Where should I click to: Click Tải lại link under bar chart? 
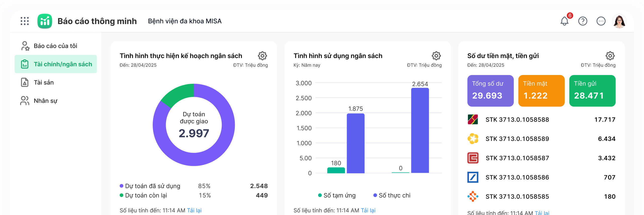pos(368,210)
